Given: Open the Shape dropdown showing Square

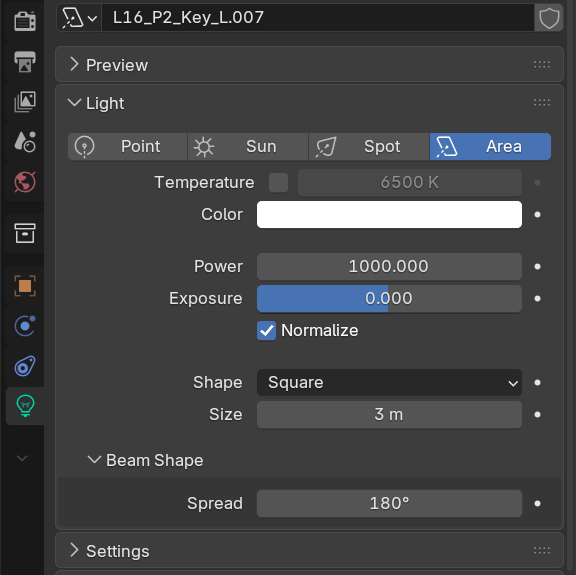Looking at the screenshot, I should coord(389,382).
